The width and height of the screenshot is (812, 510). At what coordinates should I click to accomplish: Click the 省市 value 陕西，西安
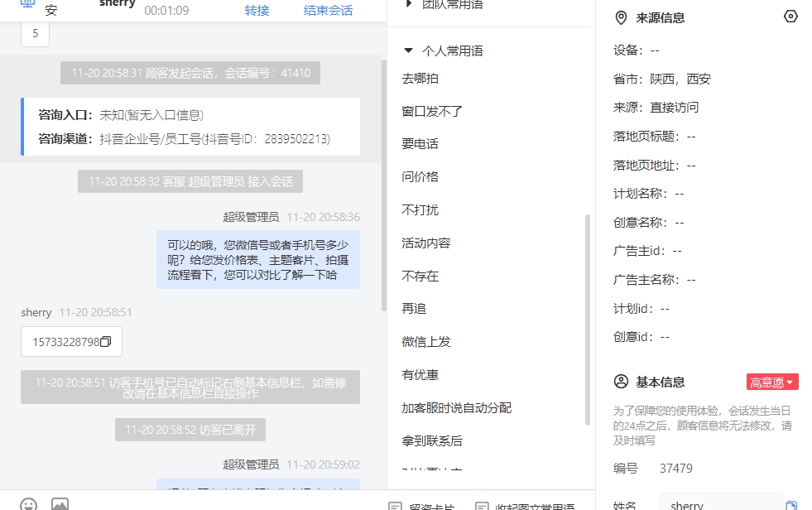click(x=680, y=79)
